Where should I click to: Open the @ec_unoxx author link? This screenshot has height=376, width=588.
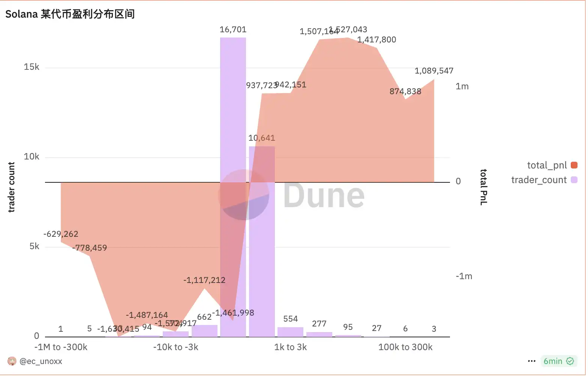40,362
